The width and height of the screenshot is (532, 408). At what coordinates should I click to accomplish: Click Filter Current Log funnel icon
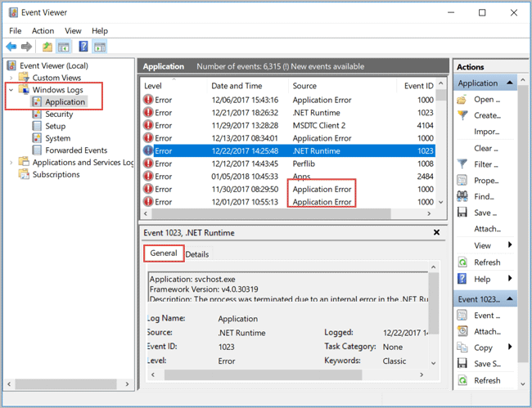point(462,164)
